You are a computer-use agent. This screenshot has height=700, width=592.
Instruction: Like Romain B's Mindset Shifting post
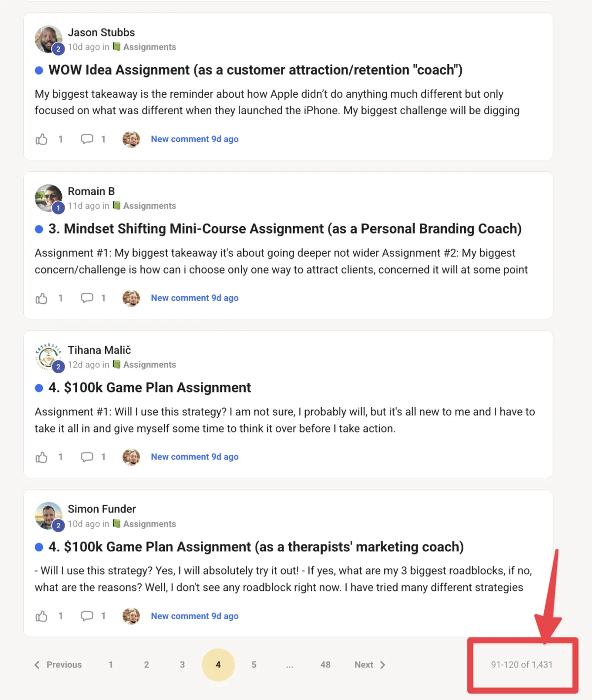click(41, 298)
